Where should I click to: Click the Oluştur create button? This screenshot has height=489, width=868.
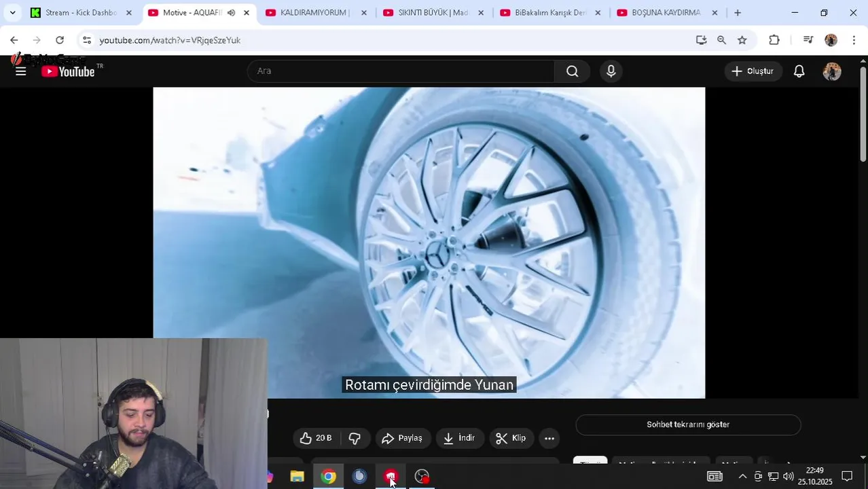coord(753,71)
